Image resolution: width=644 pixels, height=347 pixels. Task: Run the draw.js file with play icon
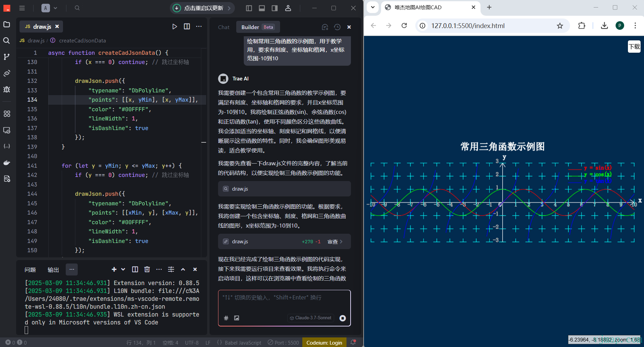175,27
